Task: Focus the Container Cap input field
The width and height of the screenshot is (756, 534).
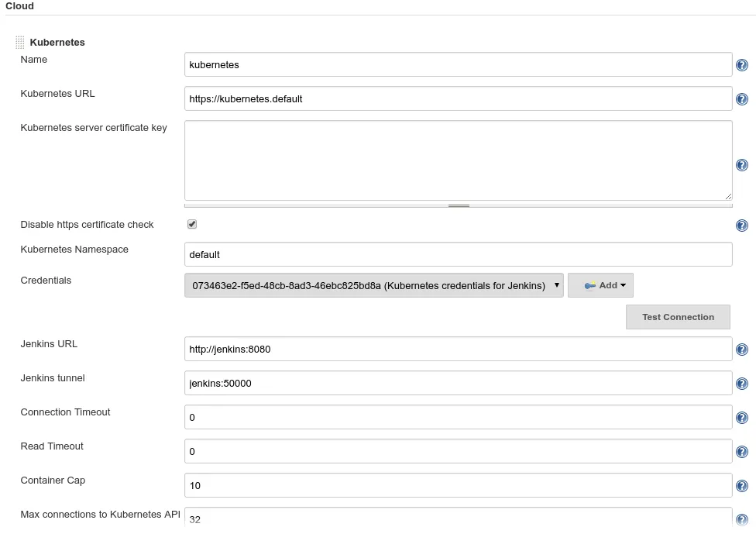Action: pos(458,485)
